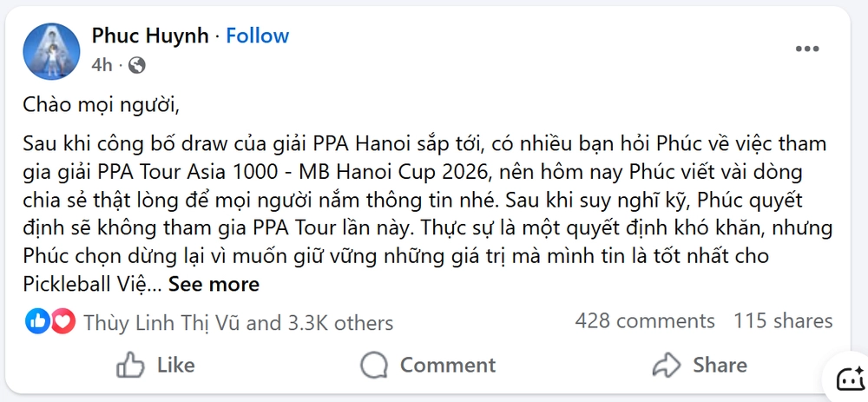This screenshot has width=868, height=402.
Task: Click the share arrow icon
Action: 667,365
